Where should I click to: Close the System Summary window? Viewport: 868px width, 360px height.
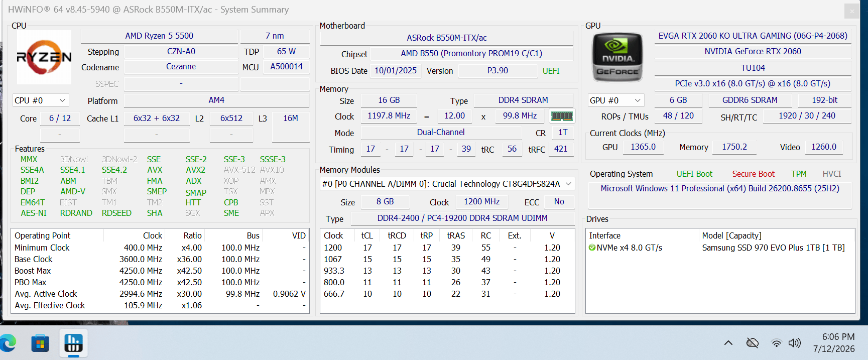(x=852, y=11)
